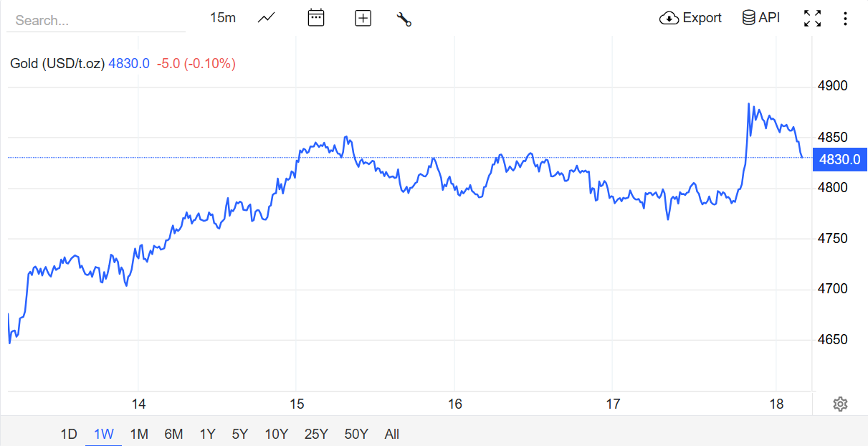Show the 5Y time range

point(240,434)
